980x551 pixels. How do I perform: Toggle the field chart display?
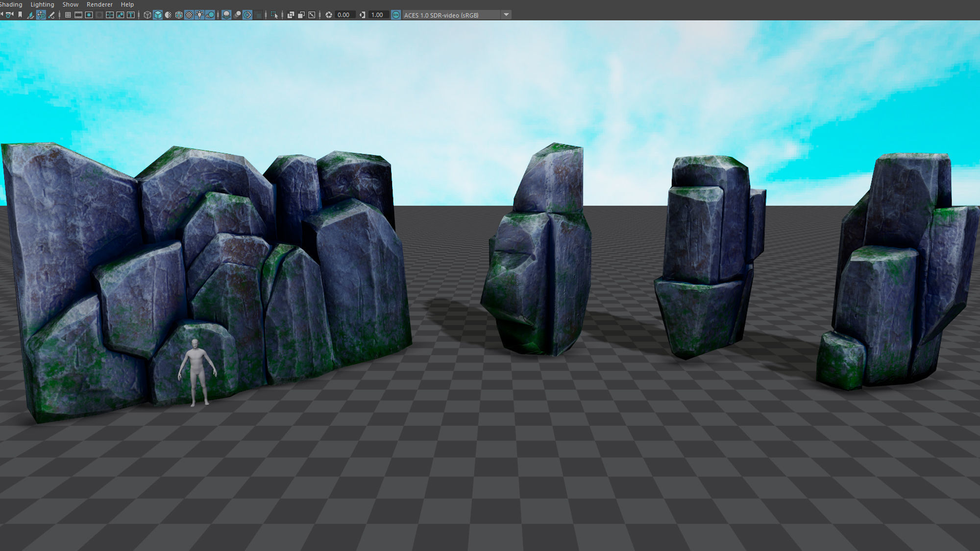[x=110, y=15]
